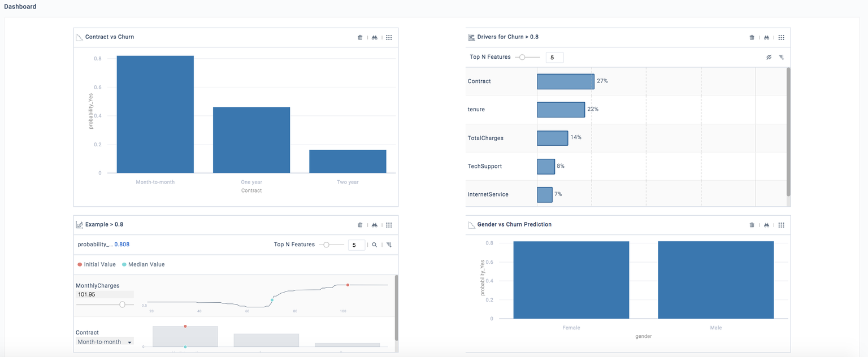This screenshot has height=357, width=868.
Task: Click the grid menu icon on Example > 0.8 card
Action: pos(389,224)
